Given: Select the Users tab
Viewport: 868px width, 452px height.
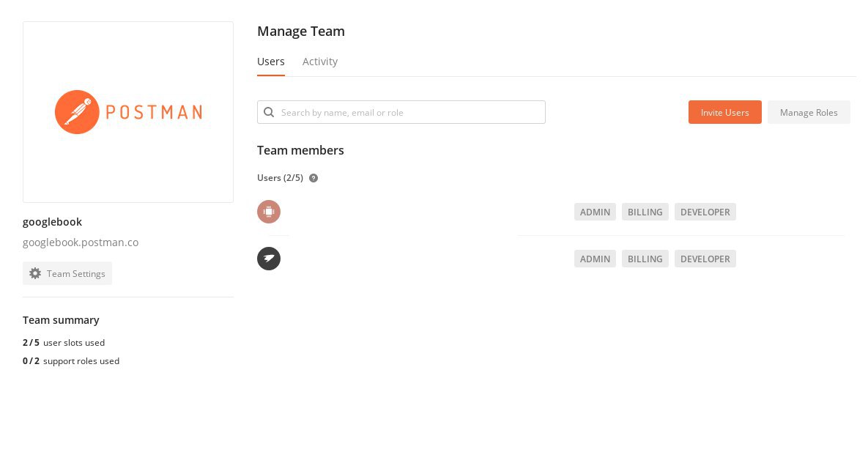Looking at the screenshot, I should (271, 62).
